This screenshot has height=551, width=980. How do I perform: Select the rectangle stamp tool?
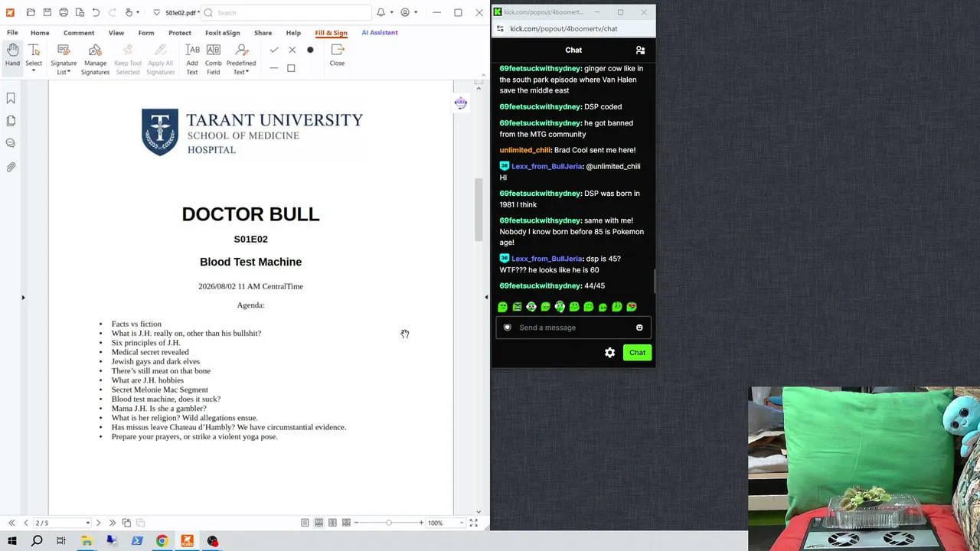pyautogui.click(x=291, y=68)
